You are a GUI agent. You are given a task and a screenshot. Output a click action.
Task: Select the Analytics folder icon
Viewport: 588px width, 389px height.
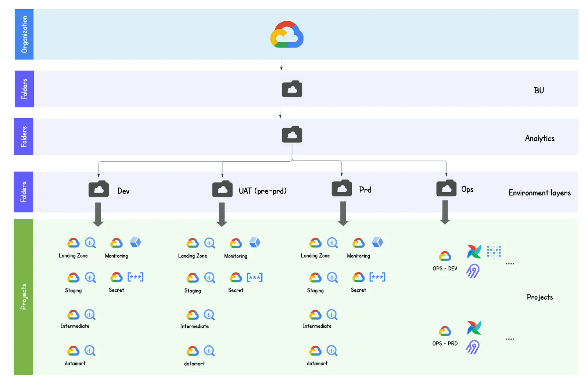(x=292, y=134)
